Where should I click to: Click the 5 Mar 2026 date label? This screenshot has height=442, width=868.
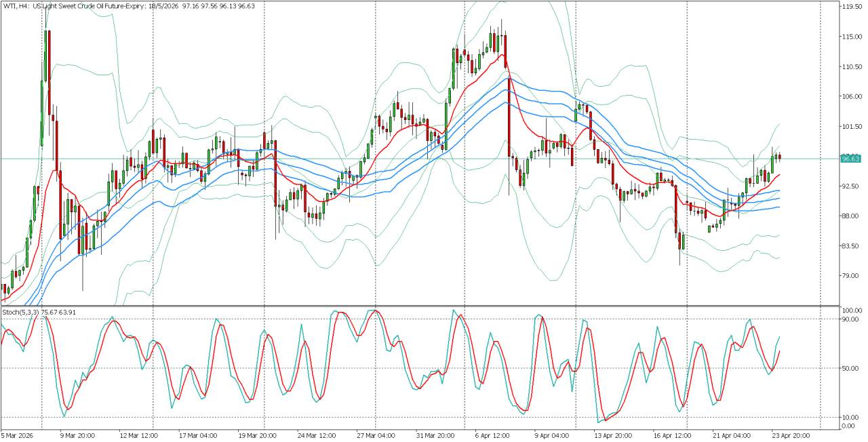(x=18, y=435)
